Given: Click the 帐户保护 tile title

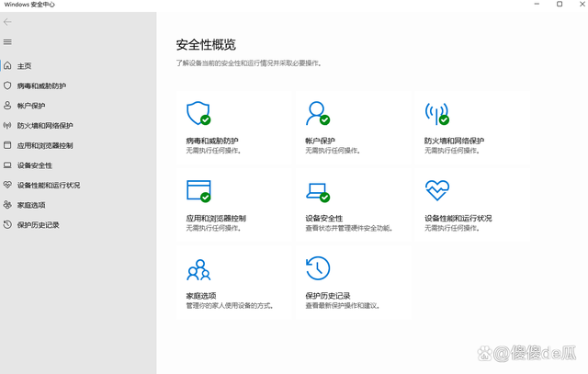Looking at the screenshot, I should click(x=321, y=141).
